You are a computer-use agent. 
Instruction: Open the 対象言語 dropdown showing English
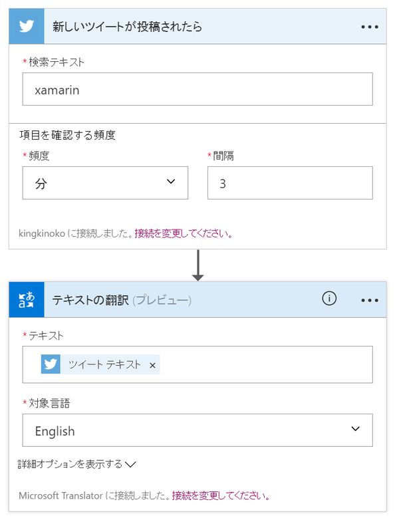click(198, 430)
